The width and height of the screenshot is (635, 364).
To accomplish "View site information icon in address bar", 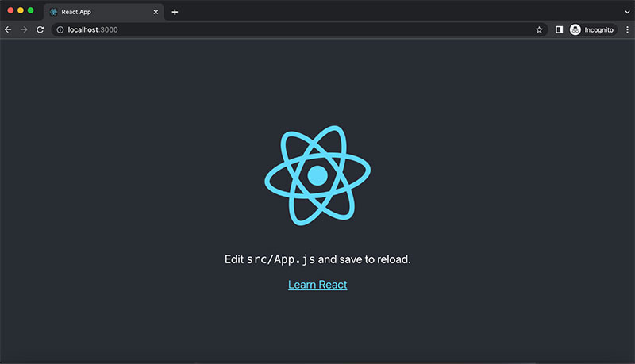I will [60, 29].
